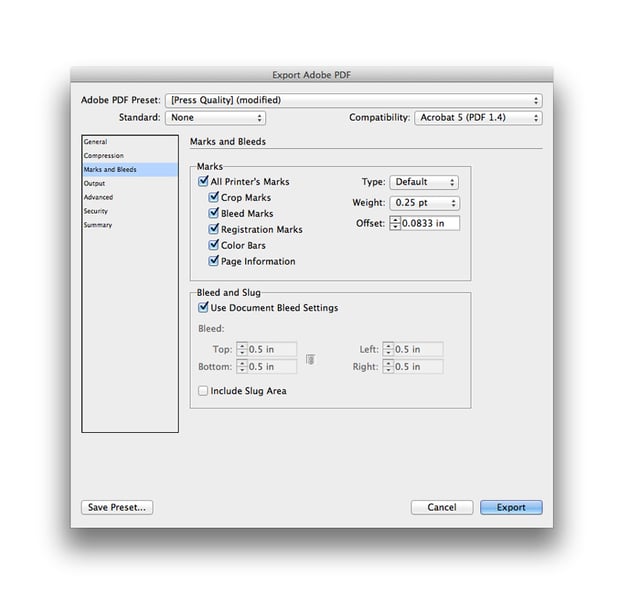Click the Export button
Screen dimensions: 630x604
tap(511, 507)
